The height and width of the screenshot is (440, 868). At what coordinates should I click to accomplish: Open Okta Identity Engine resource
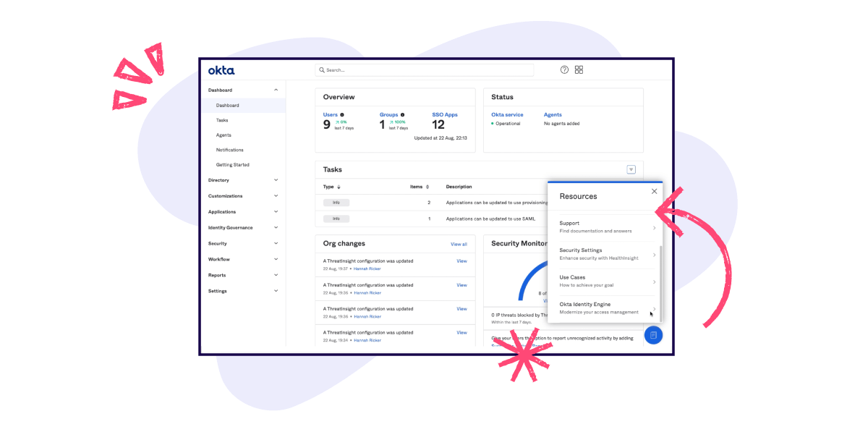pyautogui.click(x=608, y=308)
